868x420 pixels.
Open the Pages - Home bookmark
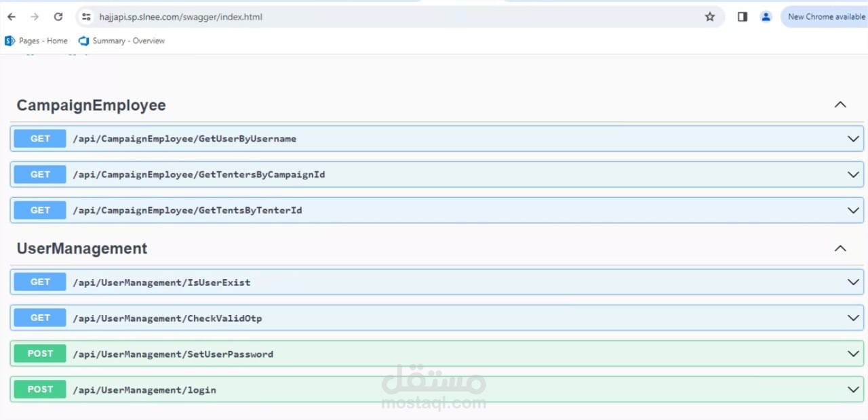point(37,41)
